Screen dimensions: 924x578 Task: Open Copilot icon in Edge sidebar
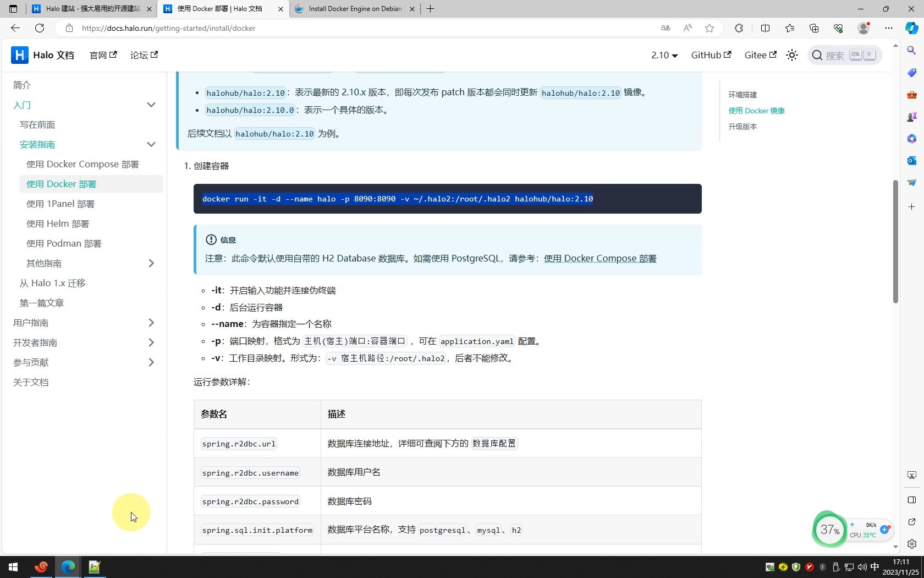click(x=912, y=28)
